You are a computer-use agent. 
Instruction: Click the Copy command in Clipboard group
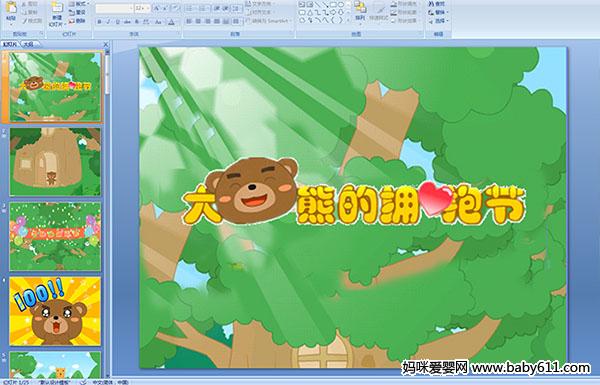29,12
